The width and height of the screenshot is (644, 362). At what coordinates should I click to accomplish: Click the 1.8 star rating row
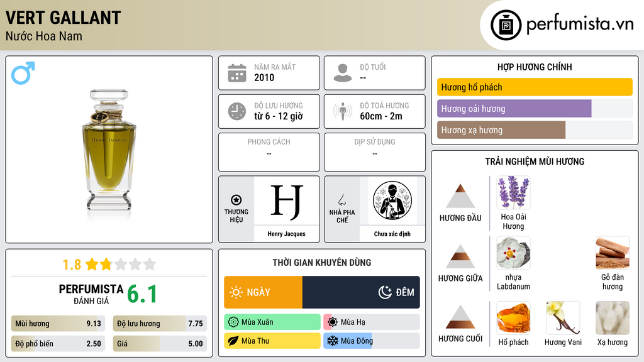point(109,265)
